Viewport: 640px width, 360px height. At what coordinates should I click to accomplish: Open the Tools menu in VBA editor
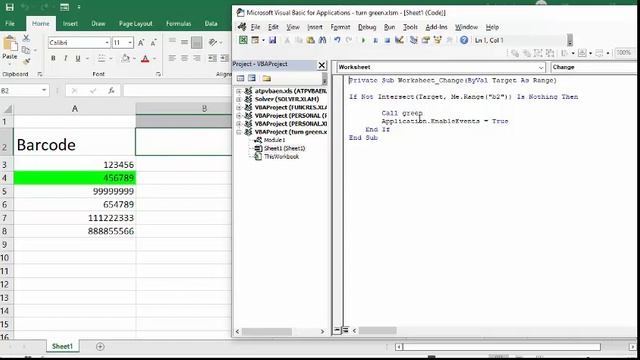point(410,27)
